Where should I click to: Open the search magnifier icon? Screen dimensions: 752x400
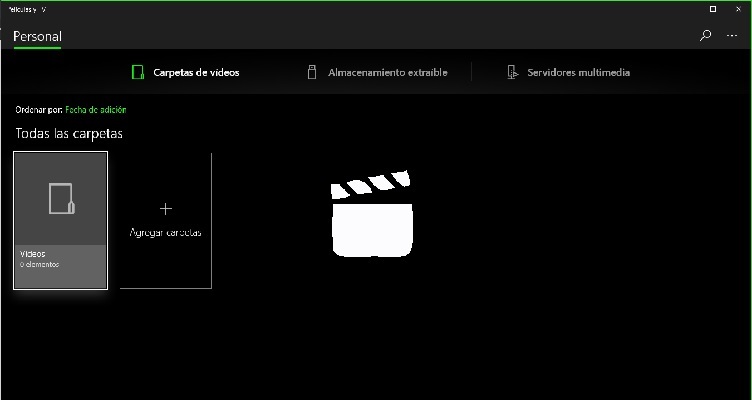click(x=705, y=35)
